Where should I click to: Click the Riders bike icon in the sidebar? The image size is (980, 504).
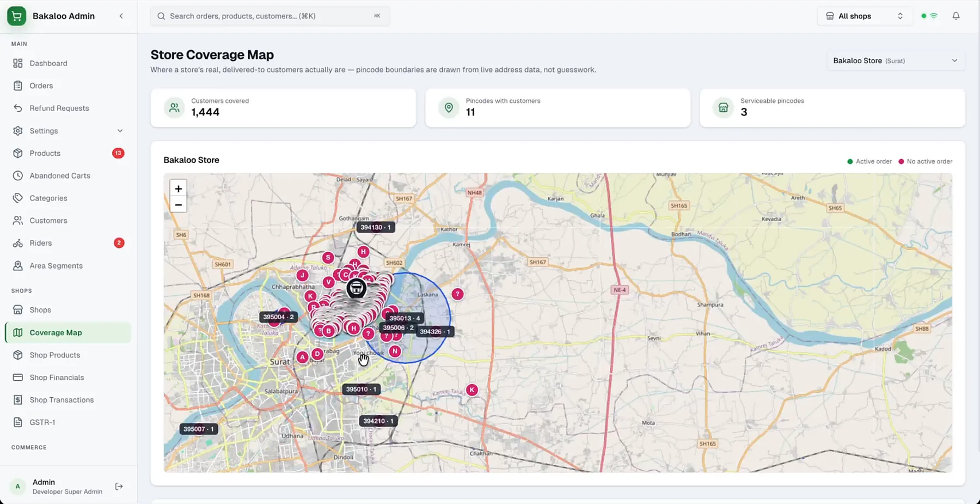click(x=18, y=243)
